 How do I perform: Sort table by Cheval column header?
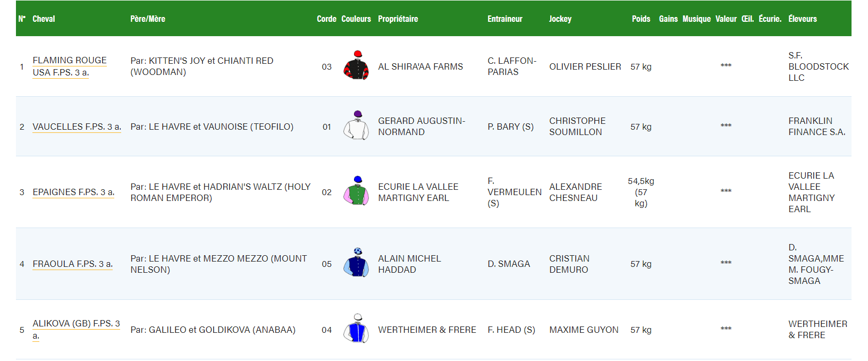coord(44,19)
